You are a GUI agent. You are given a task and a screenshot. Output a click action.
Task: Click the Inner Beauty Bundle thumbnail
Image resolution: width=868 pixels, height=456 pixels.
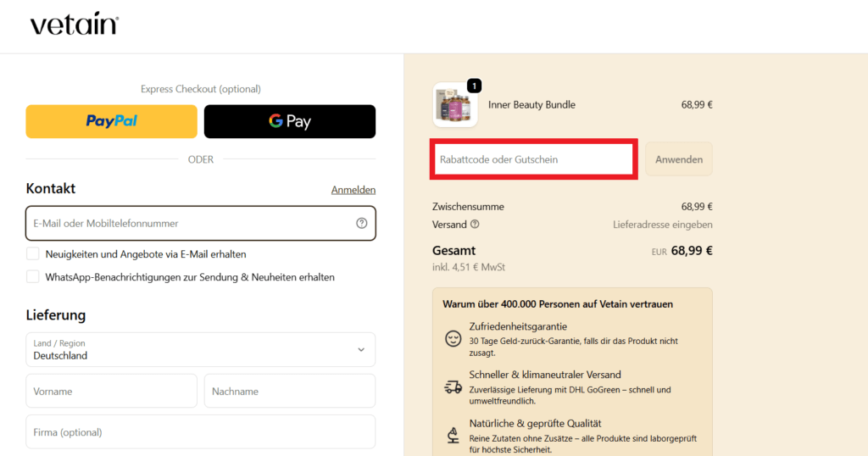455,105
